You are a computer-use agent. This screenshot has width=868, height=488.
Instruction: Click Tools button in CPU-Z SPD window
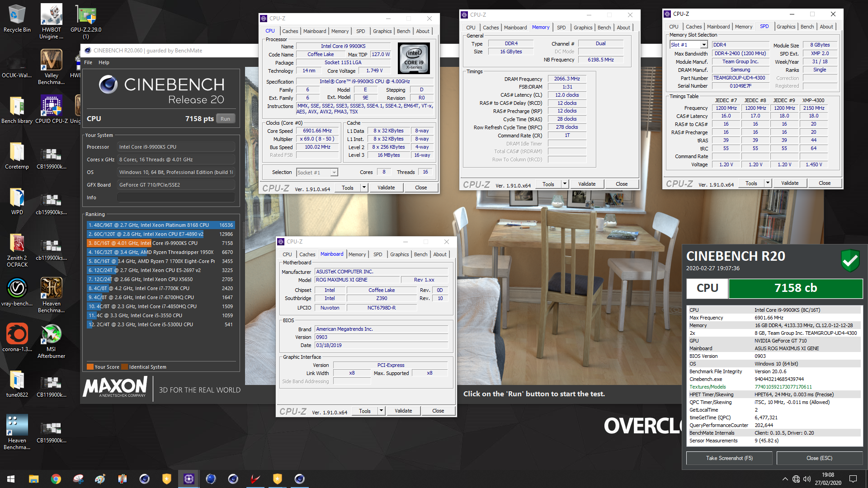tap(751, 183)
